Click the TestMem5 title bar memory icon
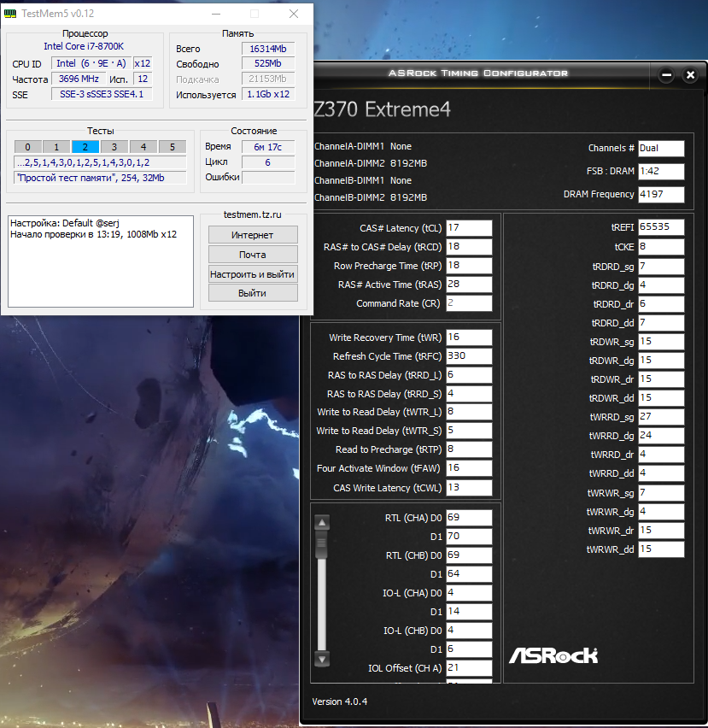This screenshot has width=708, height=728. [x=10, y=14]
